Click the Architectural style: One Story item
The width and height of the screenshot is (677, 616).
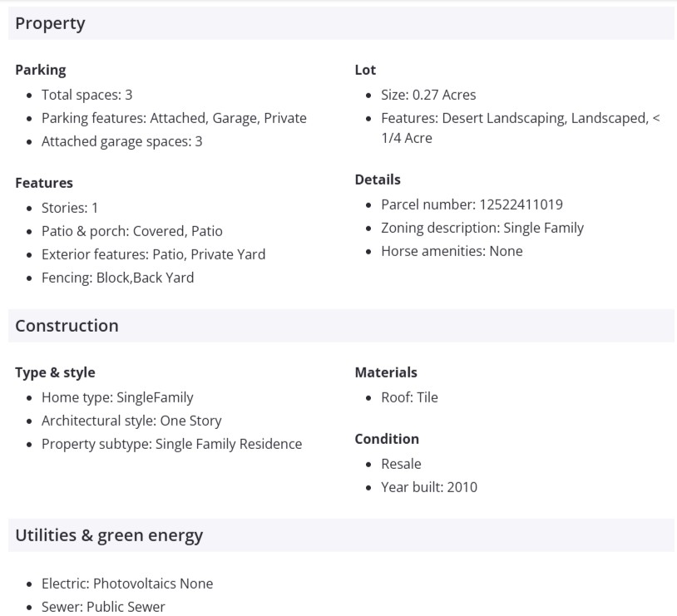tap(131, 421)
